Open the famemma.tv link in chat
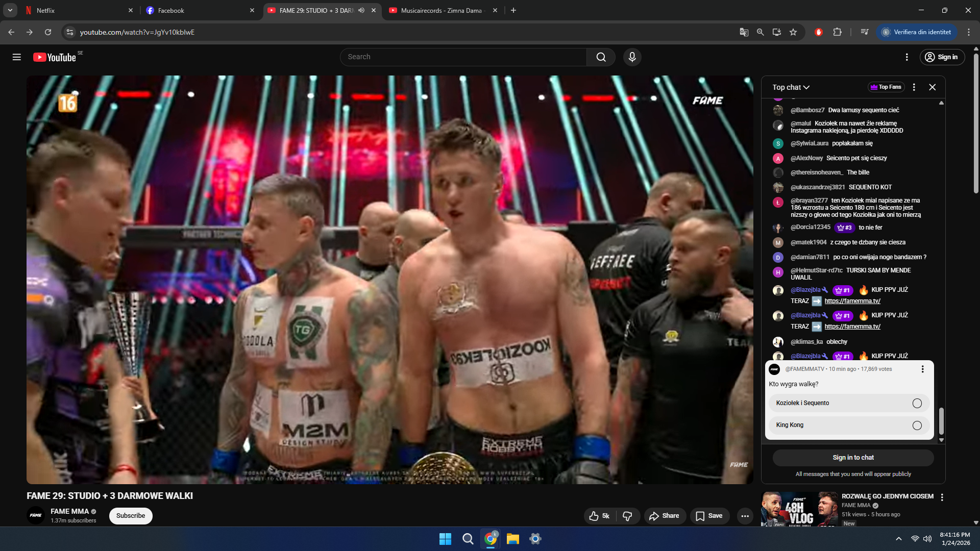This screenshot has height=551, width=980. pos(852,301)
